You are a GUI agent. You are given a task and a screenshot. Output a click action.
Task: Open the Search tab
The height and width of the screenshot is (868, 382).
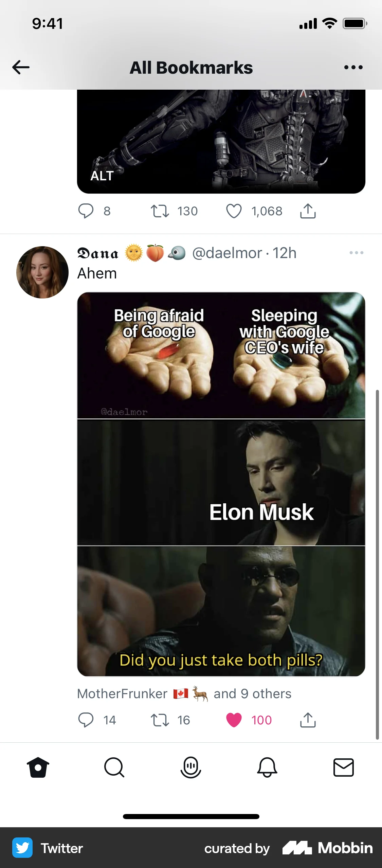click(114, 767)
